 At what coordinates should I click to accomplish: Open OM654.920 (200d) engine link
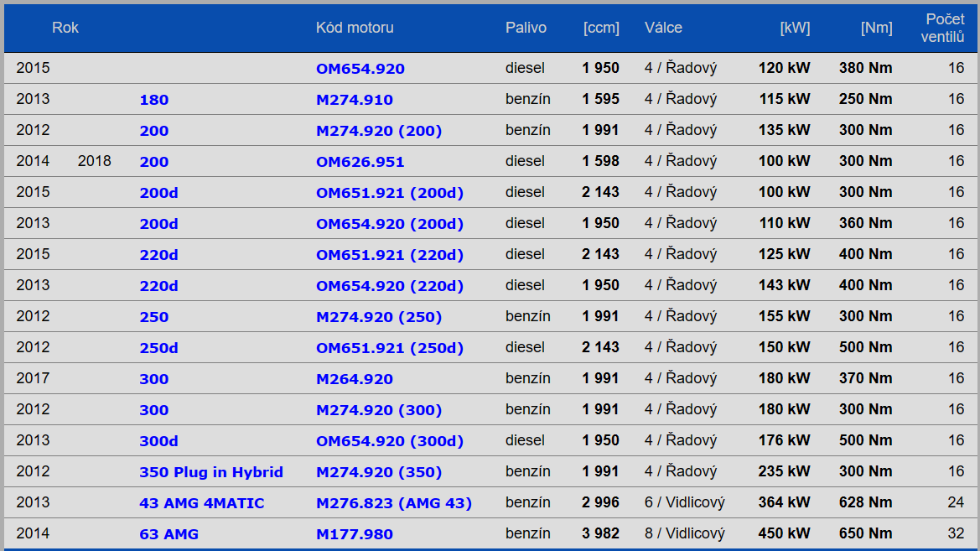click(x=390, y=224)
